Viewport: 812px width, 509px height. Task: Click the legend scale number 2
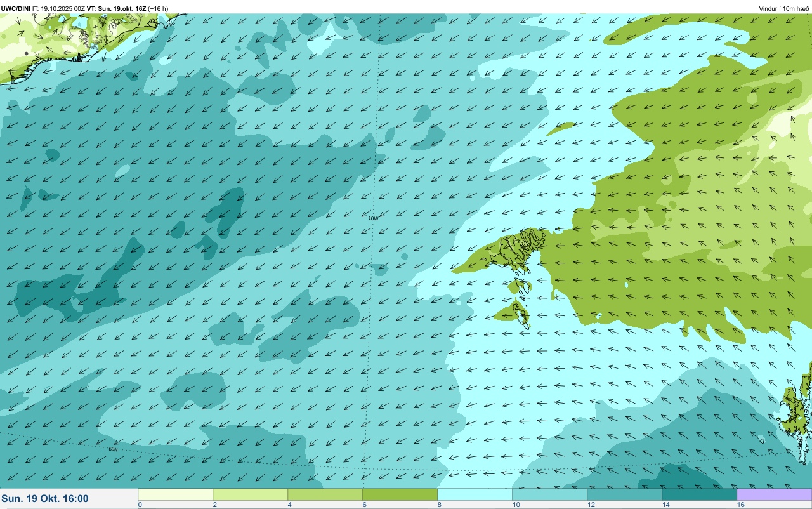[x=215, y=505]
